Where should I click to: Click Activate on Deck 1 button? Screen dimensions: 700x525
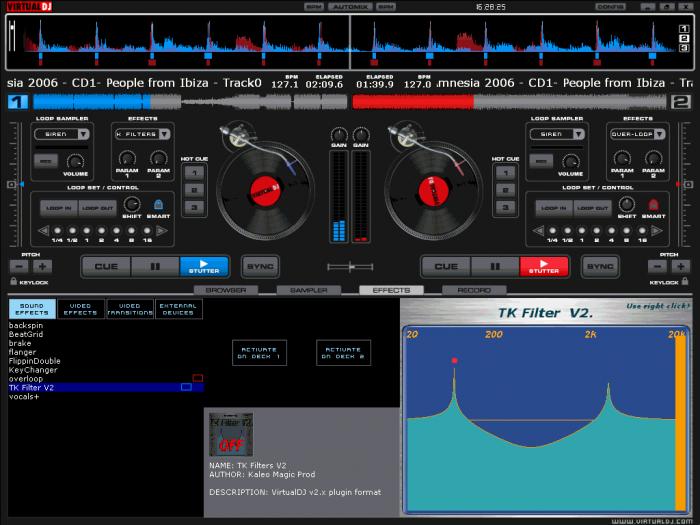coord(259,352)
